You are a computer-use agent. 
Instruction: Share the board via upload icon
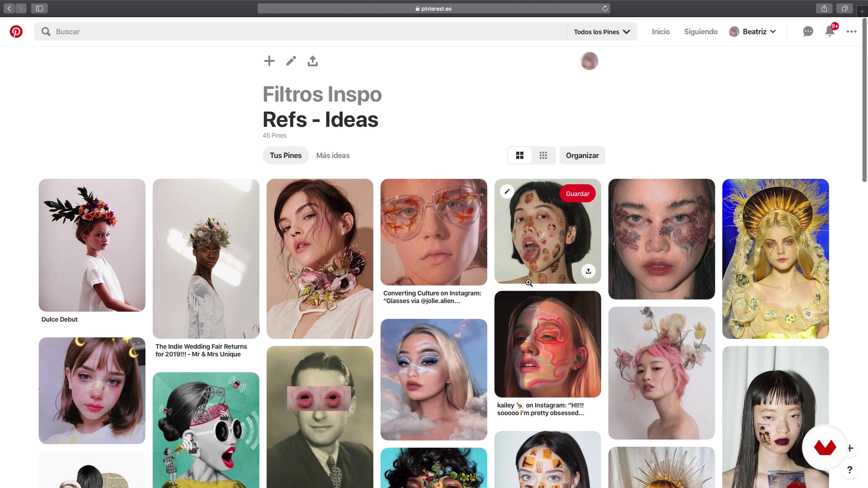click(x=312, y=61)
